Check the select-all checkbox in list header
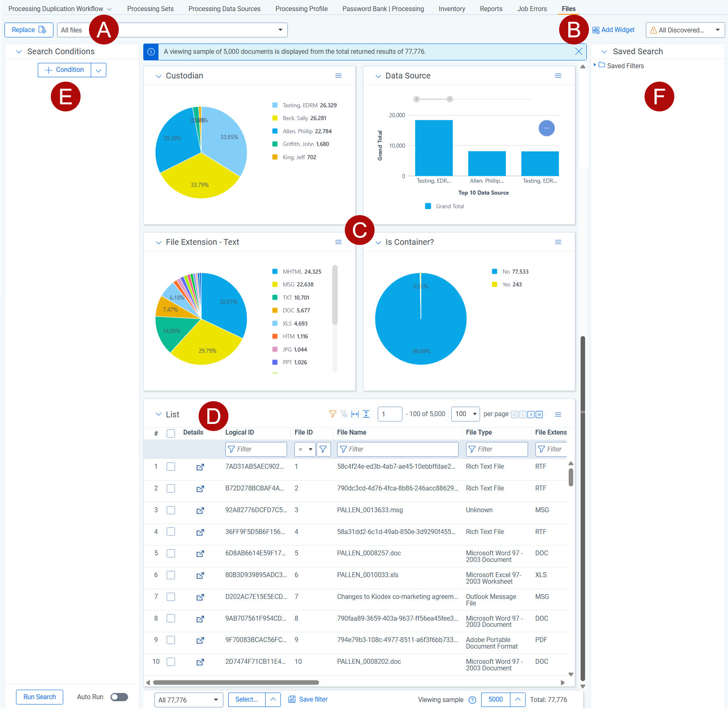 coord(171,433)
